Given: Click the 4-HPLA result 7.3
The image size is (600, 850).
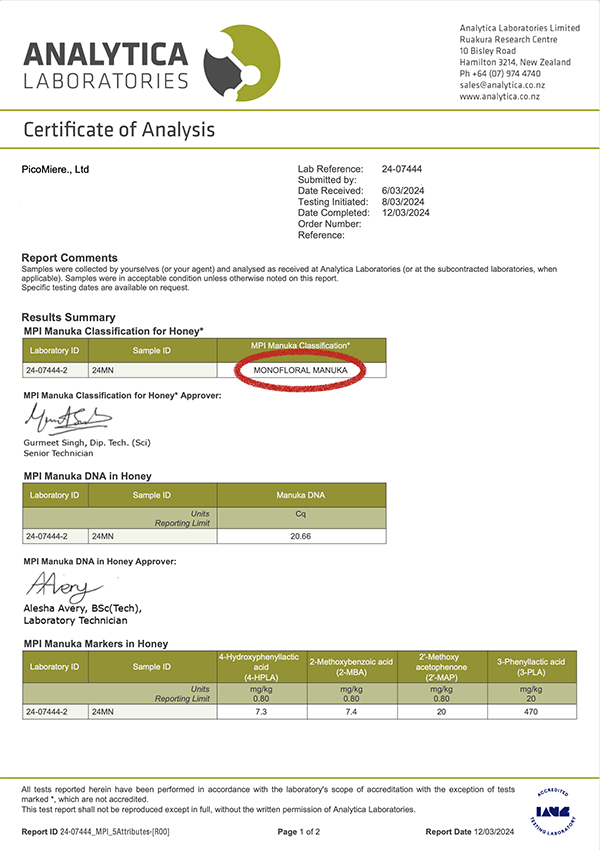Looking at the screenshot, I should coord(262,712).
